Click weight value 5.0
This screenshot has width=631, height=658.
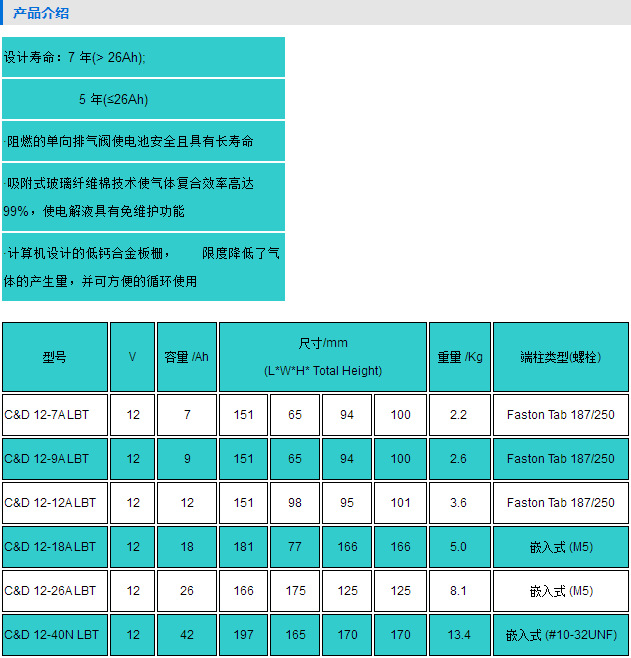(x=460, y=547)
